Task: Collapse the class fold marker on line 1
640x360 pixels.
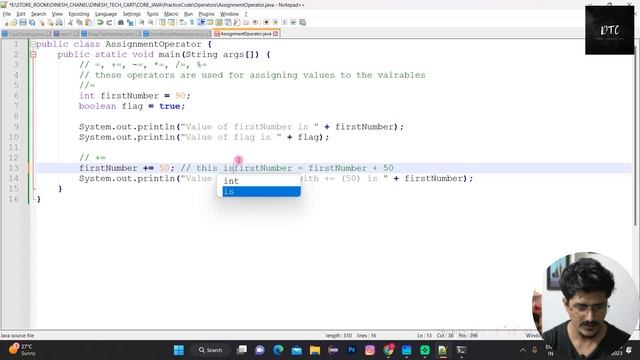Action: point(33,44)
